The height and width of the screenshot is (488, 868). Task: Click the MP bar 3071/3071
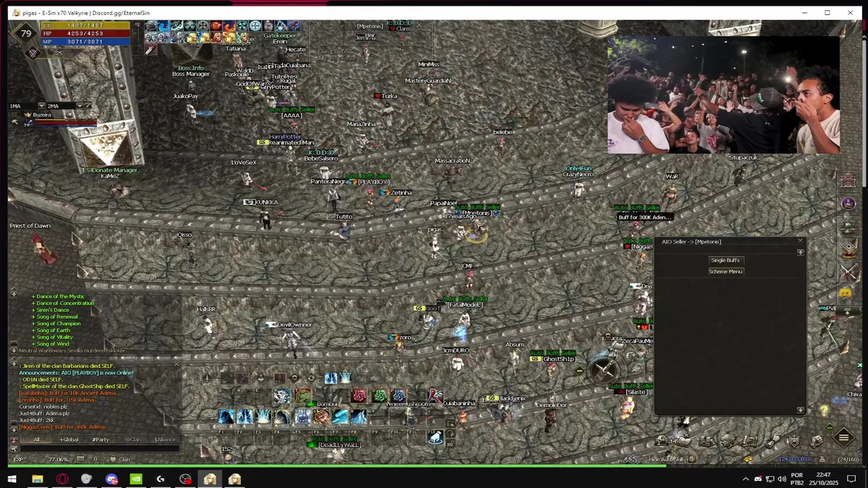click(85, 41)
